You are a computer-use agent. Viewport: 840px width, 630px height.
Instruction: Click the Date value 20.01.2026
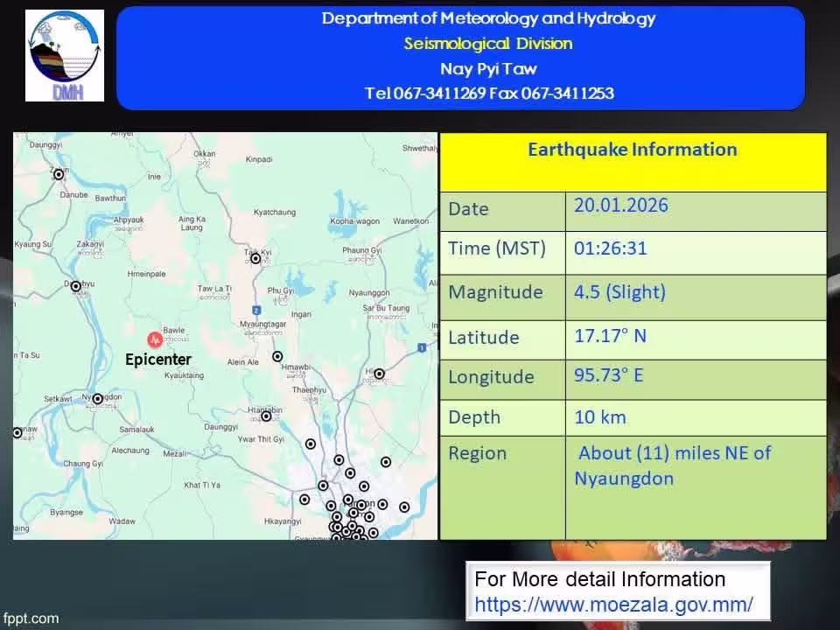(x=620, y=206)
